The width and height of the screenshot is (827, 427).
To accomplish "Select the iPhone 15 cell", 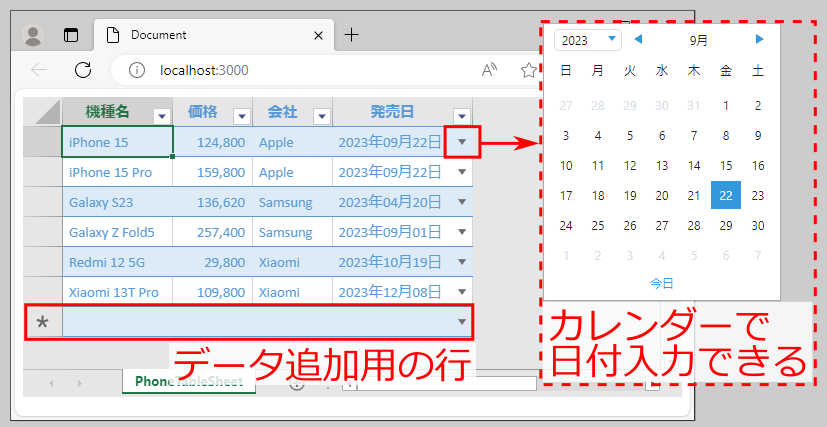I will coord(118,141).
